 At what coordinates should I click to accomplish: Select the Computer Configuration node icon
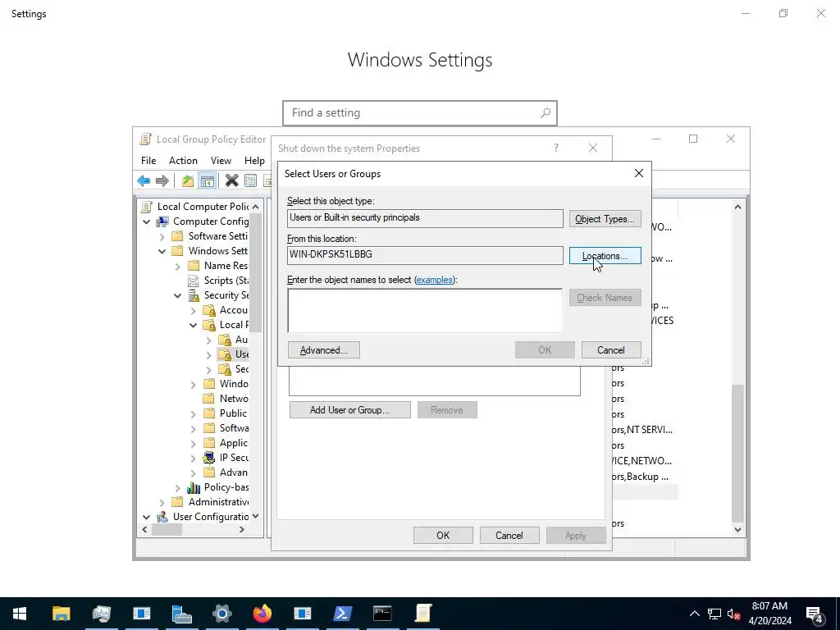162,221
